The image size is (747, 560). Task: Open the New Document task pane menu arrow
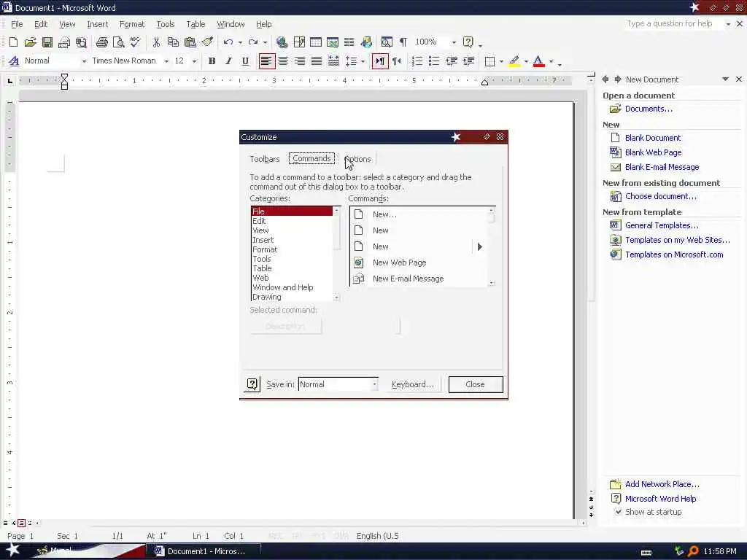click(725, 79)
